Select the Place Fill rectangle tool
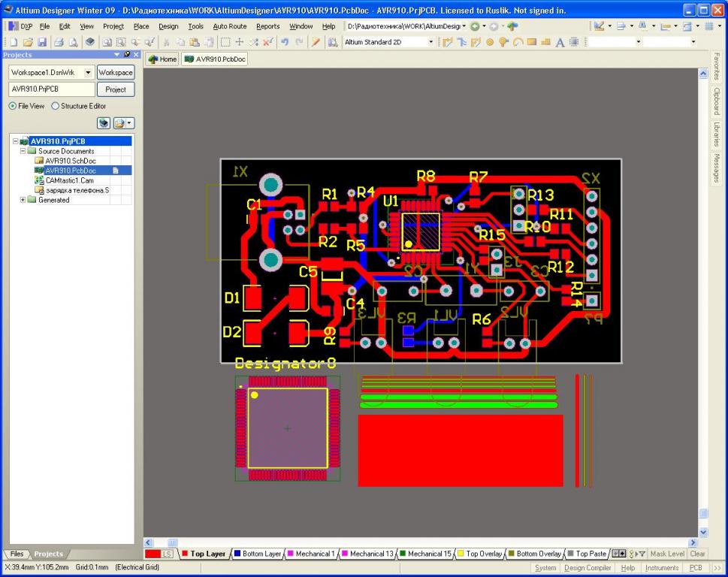 (532, 42)
